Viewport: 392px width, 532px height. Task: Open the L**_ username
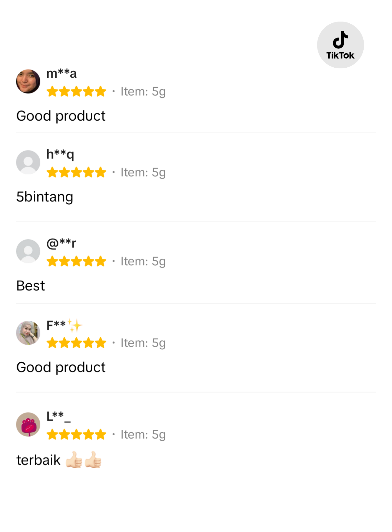(59, 416)
